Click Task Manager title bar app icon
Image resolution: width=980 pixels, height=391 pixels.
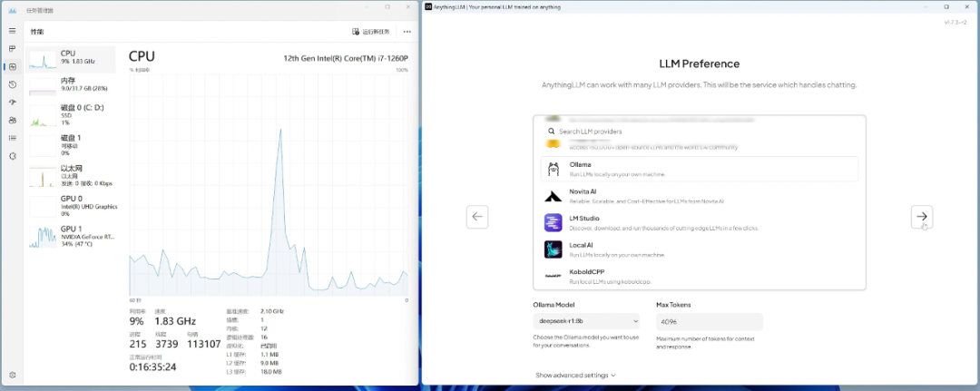point(12,11)
